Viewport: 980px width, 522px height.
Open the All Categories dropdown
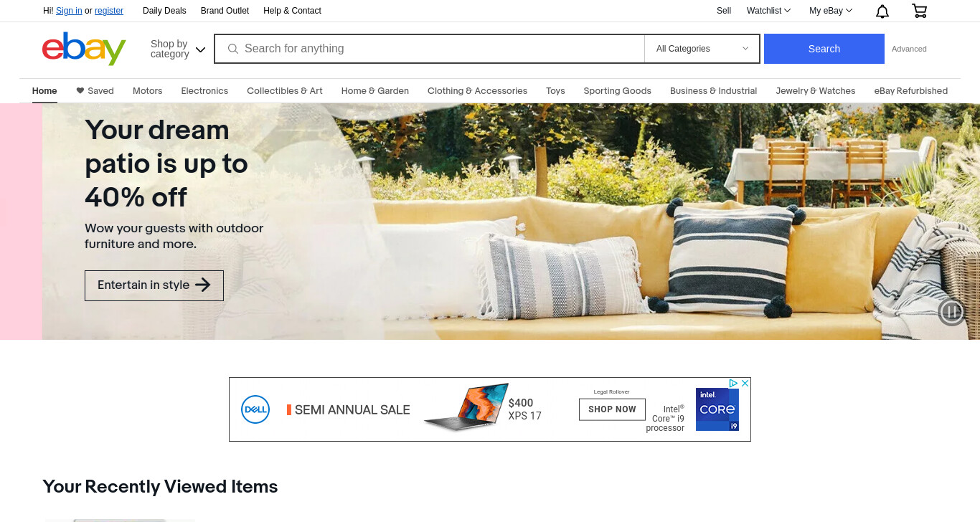pyautogui.click(x=702, y=49)
